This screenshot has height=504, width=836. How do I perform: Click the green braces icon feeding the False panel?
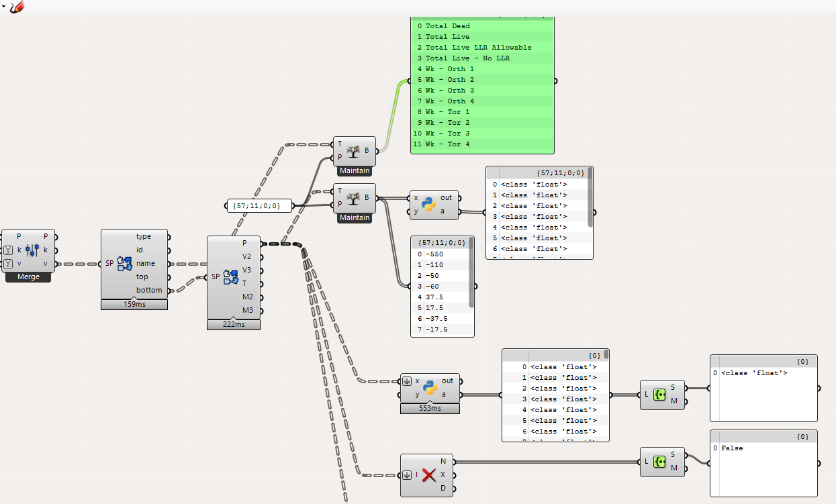(x=660, y=462)
